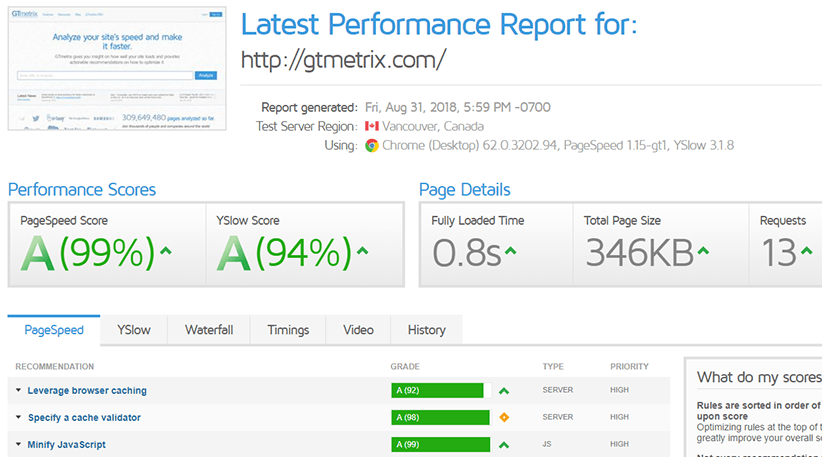822x457 pixels.
Task: Expand the Minify JavaScript row
Action: (18, 444)
